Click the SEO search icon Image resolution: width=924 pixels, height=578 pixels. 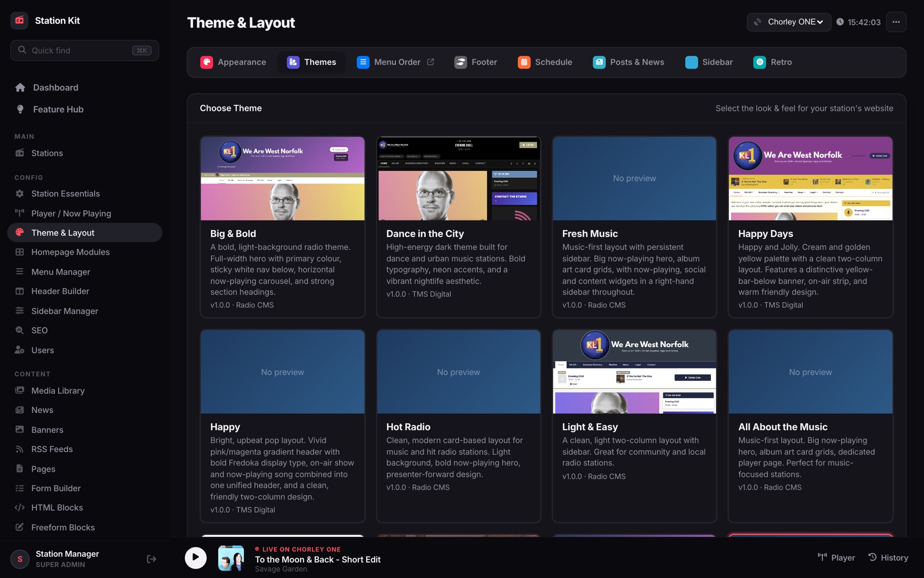20,330
